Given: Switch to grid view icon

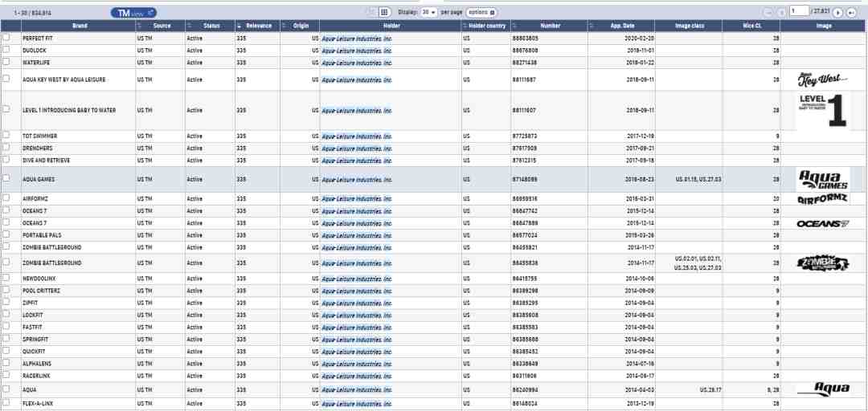Looking at the screenshot, I should [384, 12].
